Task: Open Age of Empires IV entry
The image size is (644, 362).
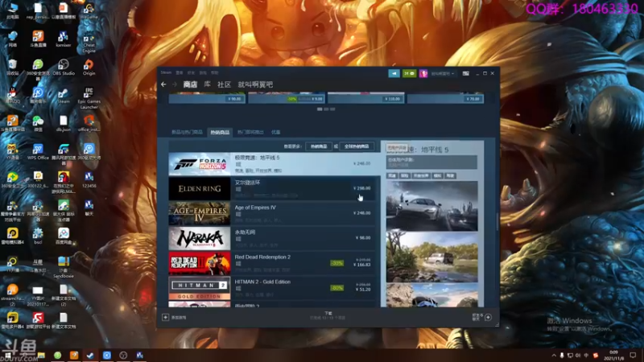Action: [x=274, y=213]
